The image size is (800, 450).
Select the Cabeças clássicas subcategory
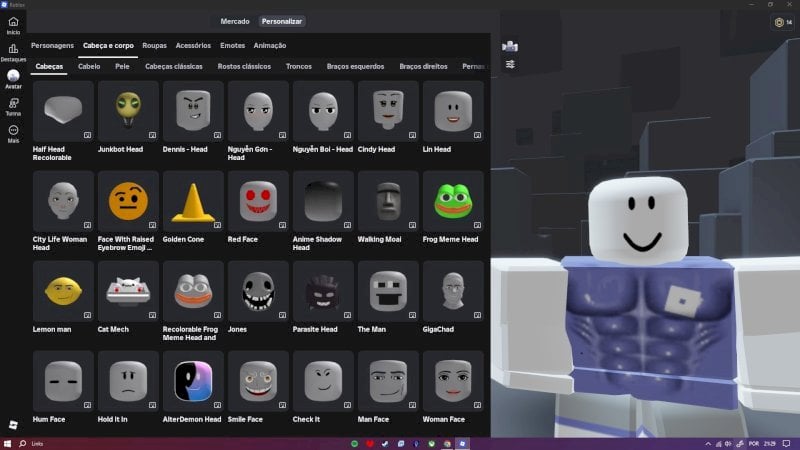[x=173, y=66]
